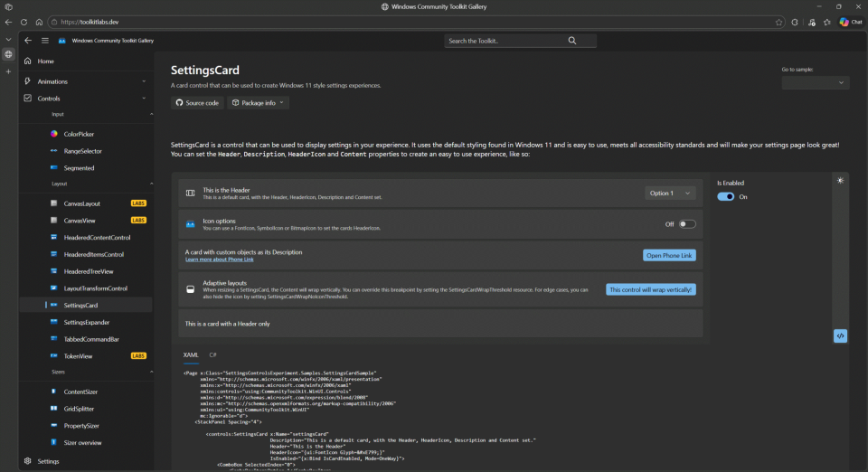Click 'This control will wrap vertically!' button

651,289
